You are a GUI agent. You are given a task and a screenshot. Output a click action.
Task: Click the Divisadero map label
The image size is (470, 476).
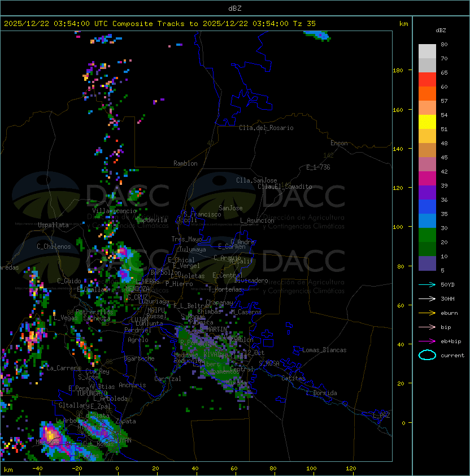[251, 280]
